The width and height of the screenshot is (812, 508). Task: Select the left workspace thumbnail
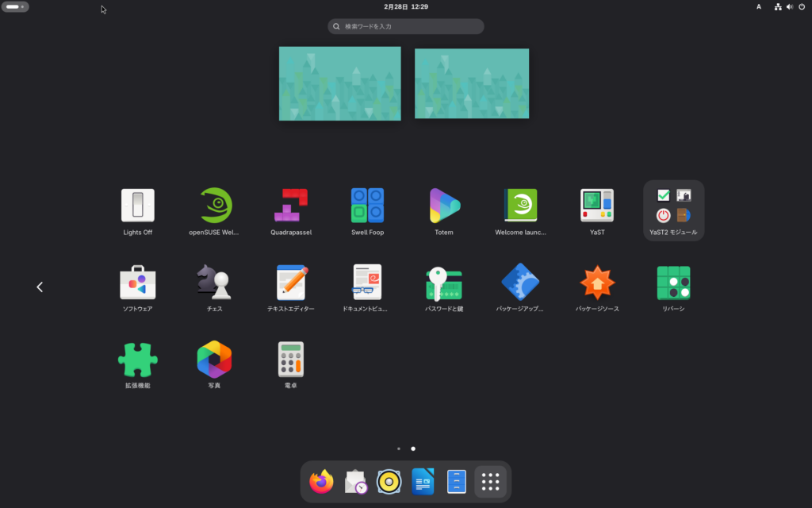[339, 83]
